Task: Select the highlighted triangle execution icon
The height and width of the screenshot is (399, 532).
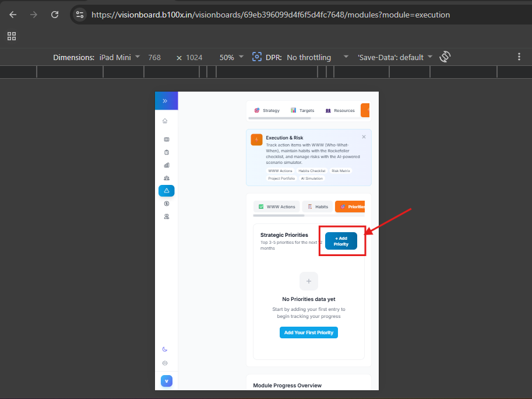Action: coord(167,191)
